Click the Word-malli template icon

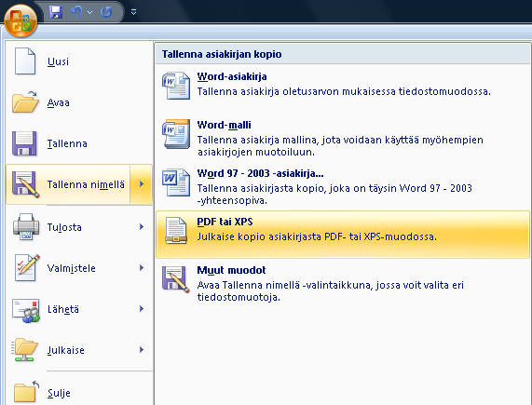point(176,134)
